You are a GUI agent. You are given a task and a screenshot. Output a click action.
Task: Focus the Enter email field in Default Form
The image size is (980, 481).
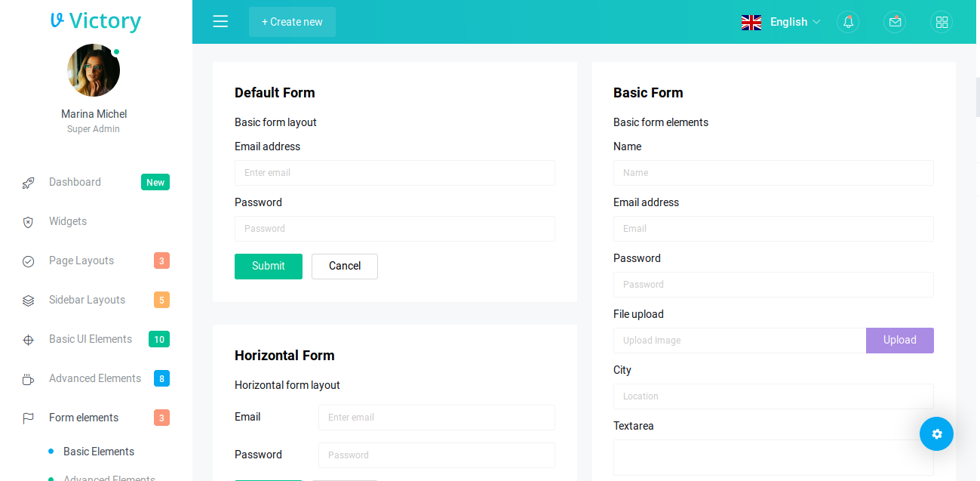click(x=395, y=173)
